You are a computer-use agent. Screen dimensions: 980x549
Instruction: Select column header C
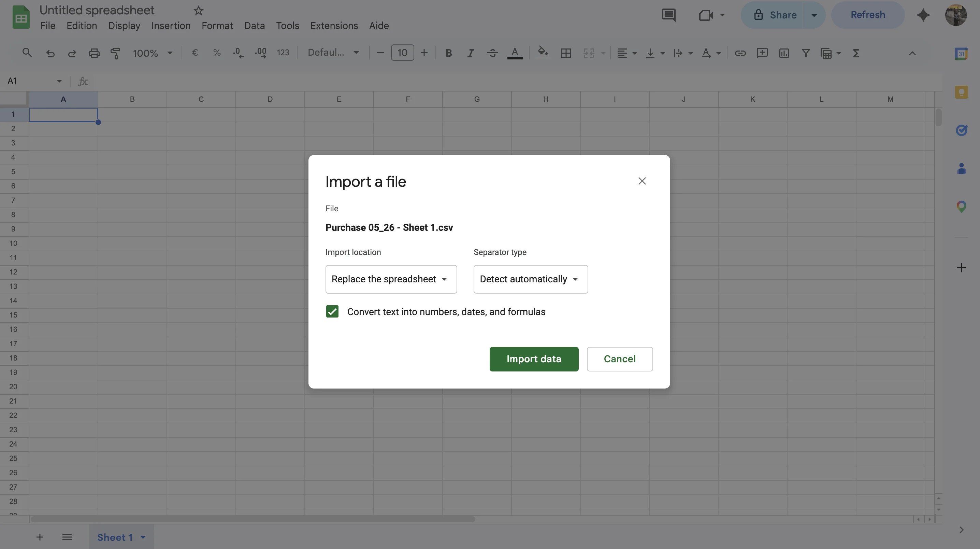point(201,99)
